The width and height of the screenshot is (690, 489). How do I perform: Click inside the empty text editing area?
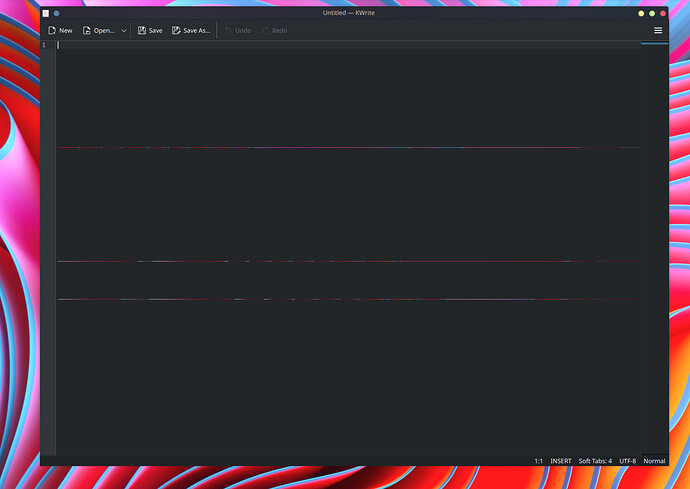340,220
